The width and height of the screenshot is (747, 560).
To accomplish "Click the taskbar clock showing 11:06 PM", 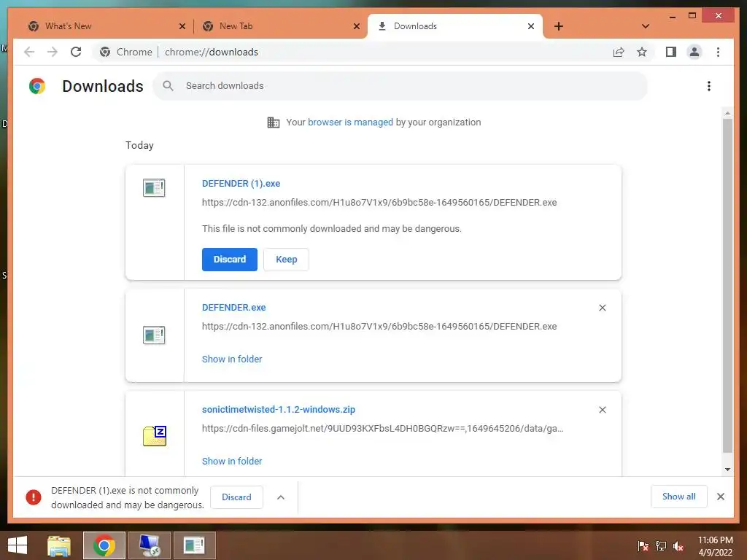I will point(715,545).
